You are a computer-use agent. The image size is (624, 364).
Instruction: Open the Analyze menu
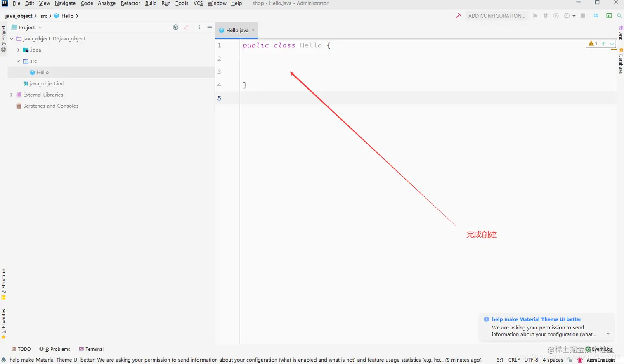coord(106,3)
